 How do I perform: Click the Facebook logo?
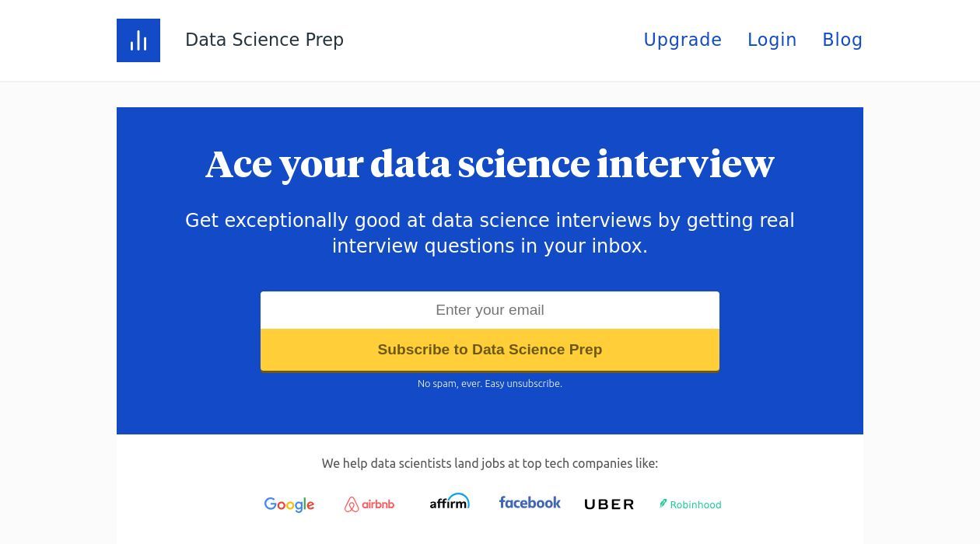(530, 503)
